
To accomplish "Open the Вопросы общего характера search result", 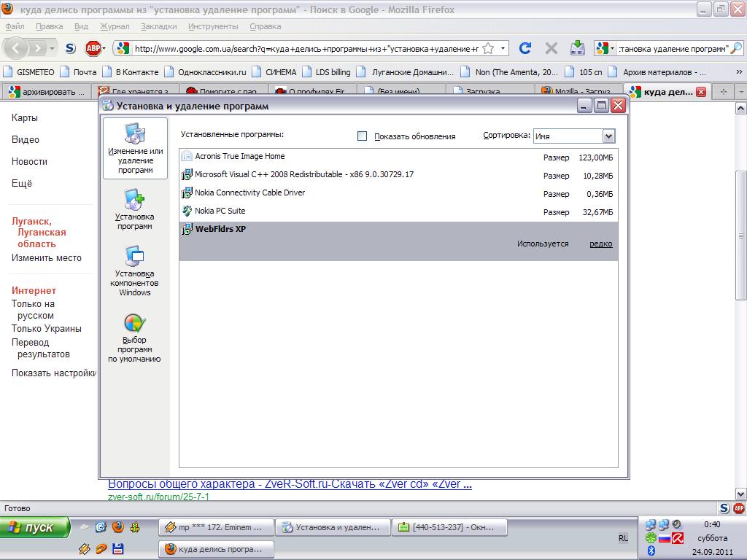I will click(290, 484).
